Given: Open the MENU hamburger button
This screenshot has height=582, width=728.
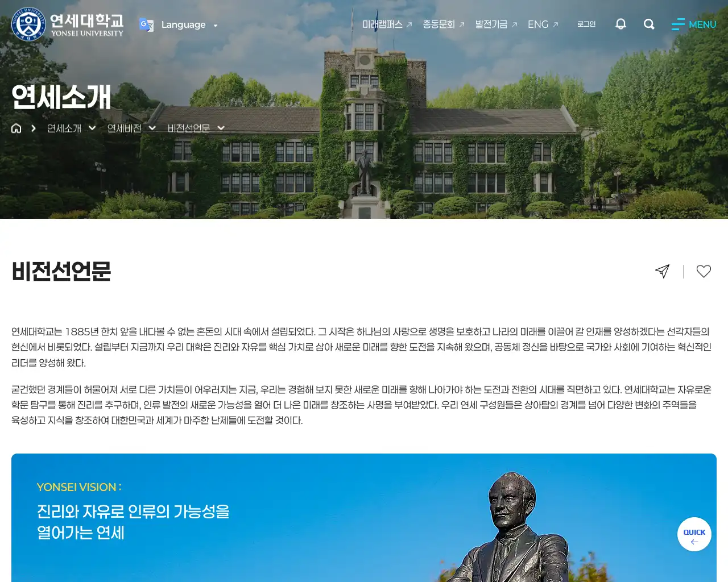Looking at the screenshot, I should 693,24.
